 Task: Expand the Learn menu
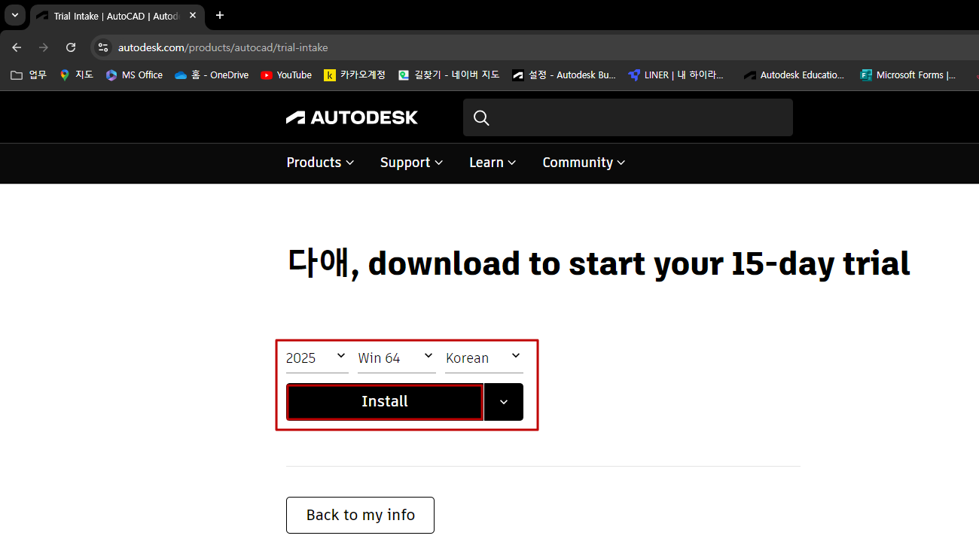tap(493, 163)
